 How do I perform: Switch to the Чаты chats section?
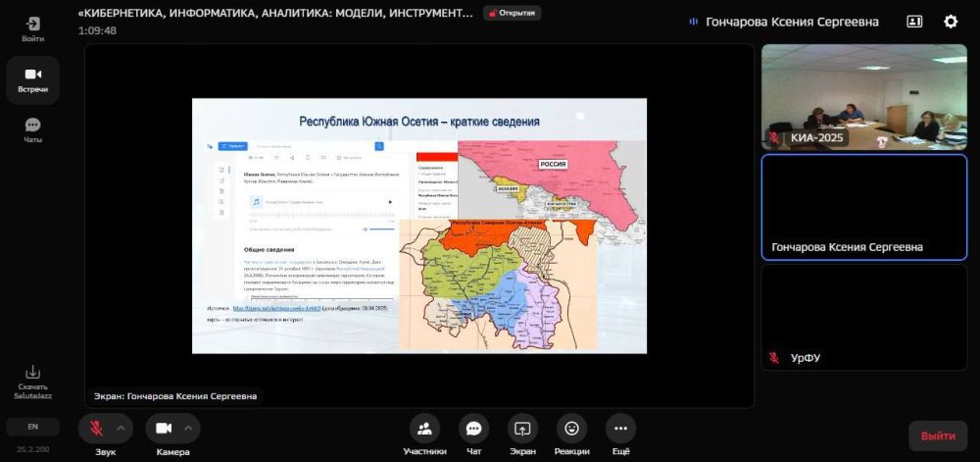[x=32, y=130]
